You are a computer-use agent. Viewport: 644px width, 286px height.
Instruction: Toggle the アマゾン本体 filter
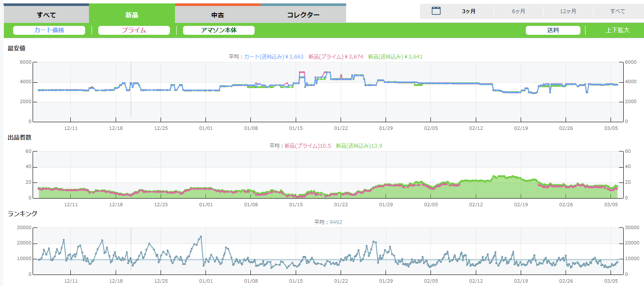[x=219, y=31]
